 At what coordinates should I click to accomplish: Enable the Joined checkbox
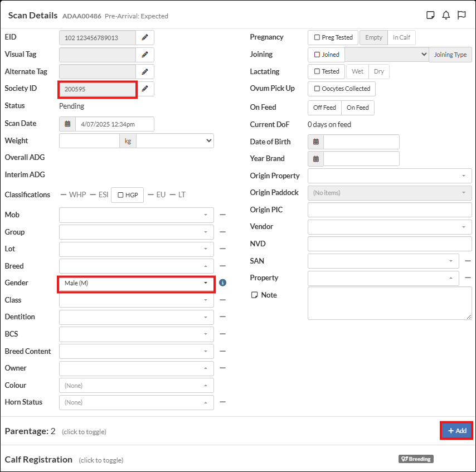tap(327, 55)
